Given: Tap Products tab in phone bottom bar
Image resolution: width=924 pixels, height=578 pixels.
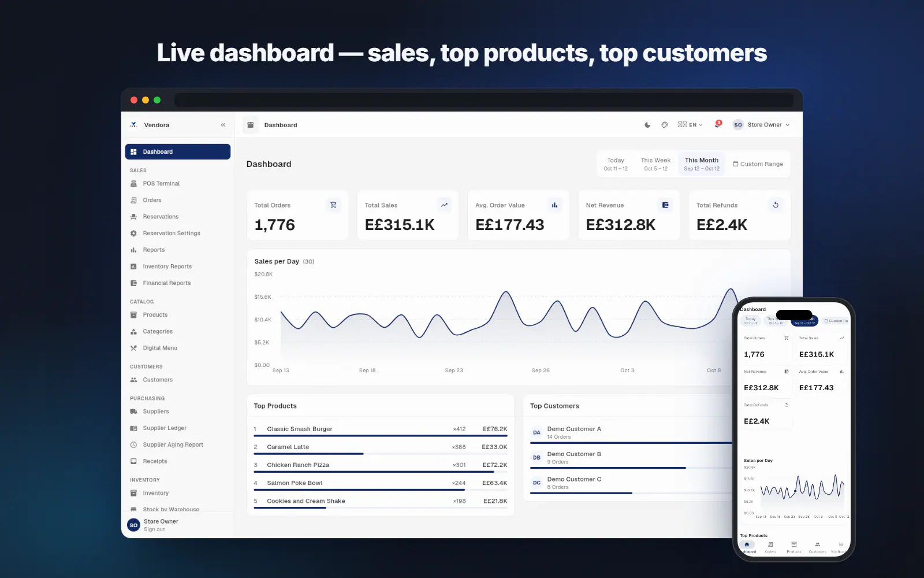Looking at the screenshot, I should [x=794, y=547].
